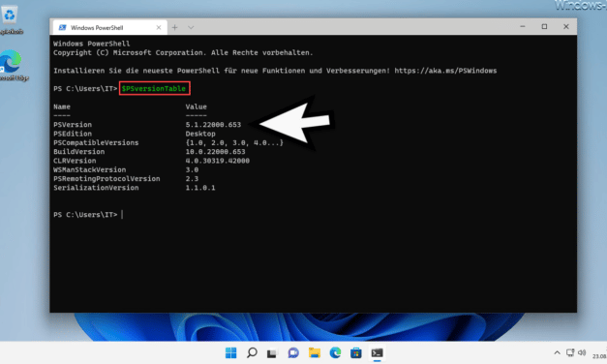The image size is (607, 364).
Task: Click the BuildVersion value 10.0.22000.653
Action: [215, 152]
